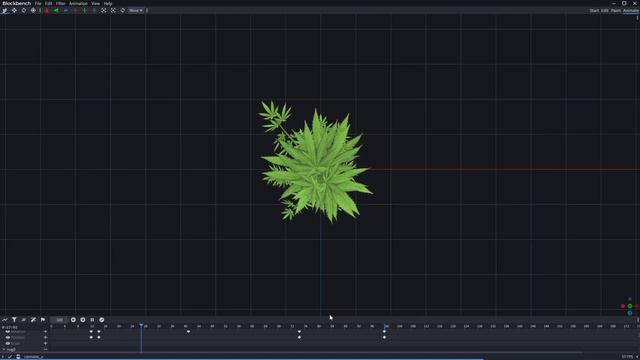Select the first tool icon in top toolbar
This screenshot has width=640, height=360.
(x=4, y=10)
